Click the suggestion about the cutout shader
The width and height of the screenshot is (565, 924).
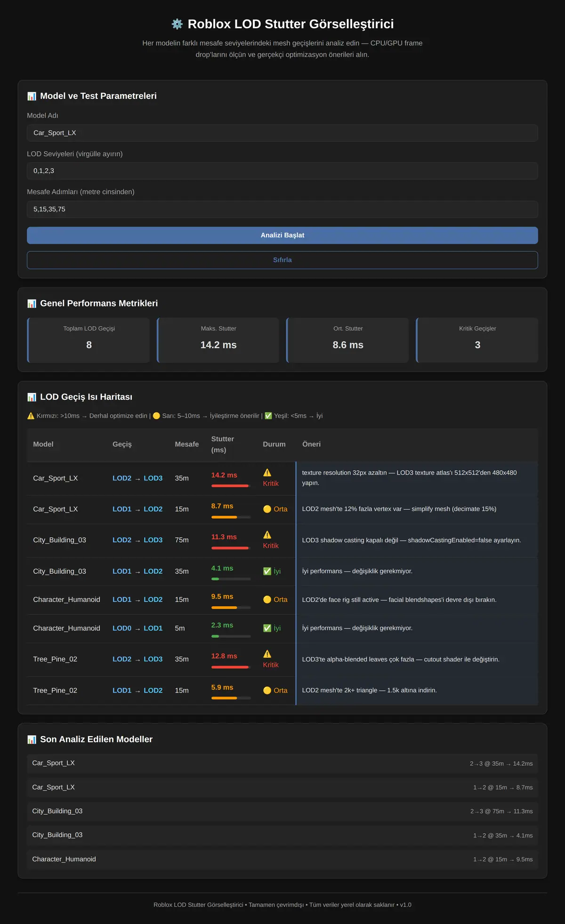click(401, 659)
